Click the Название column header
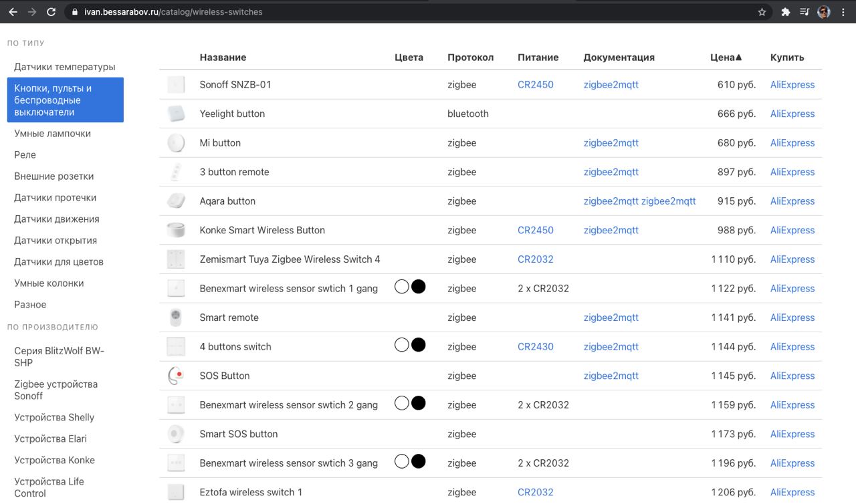 [x=223, y=57]
